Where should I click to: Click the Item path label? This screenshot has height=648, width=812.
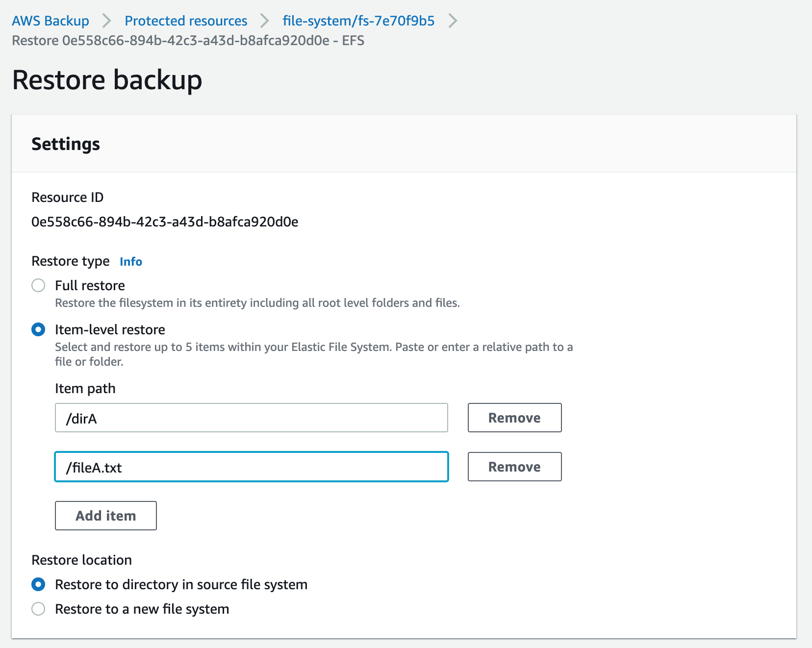point(86,388)
